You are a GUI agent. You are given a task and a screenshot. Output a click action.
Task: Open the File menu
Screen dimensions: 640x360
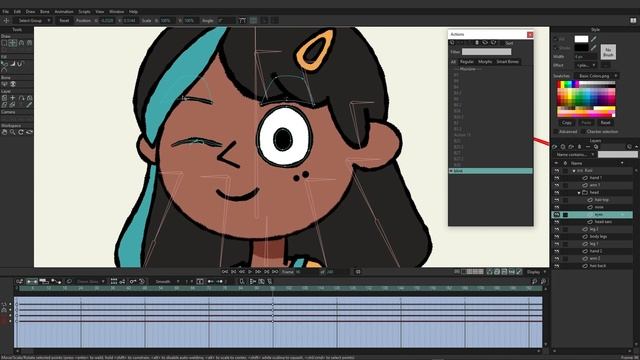[5, 11]
